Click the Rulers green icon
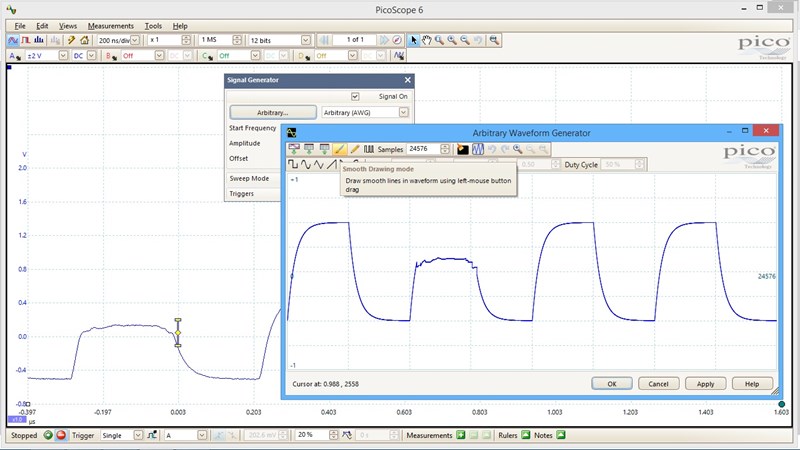Viewport: 800px width, 450px height. 526,435
